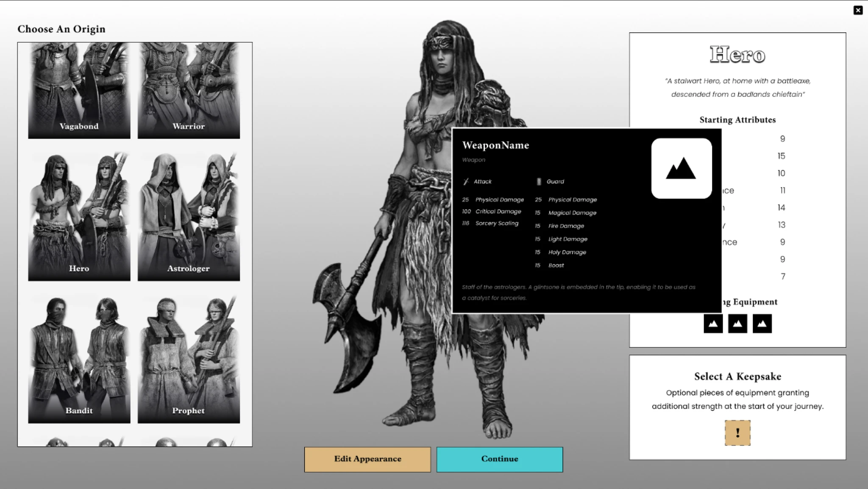
Task: Pick the Bandit origin
Action: coord(79,358)
